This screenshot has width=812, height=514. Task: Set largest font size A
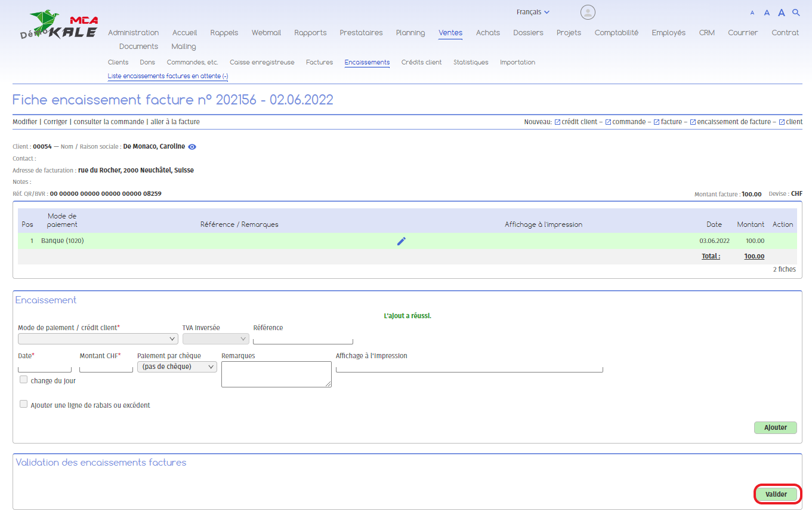point(782,13)
